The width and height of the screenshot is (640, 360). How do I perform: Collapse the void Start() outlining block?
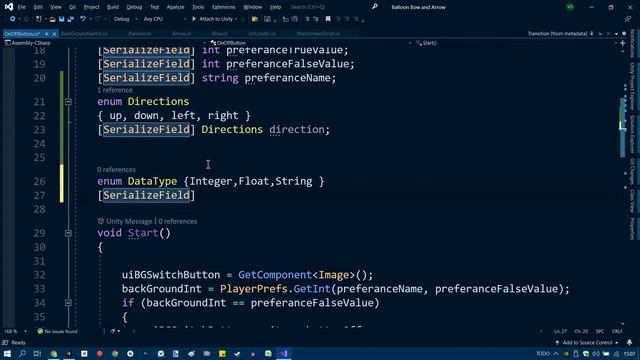tap(69, 233)
